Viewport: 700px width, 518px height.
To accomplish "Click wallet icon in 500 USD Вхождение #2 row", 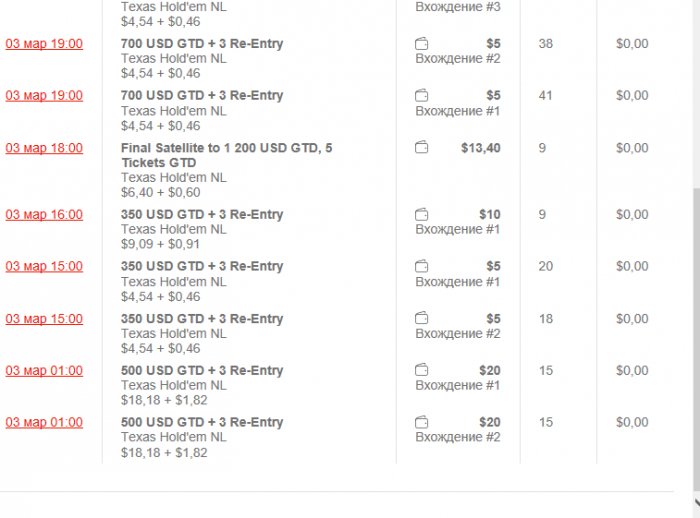I will click(x=422, y=423).
